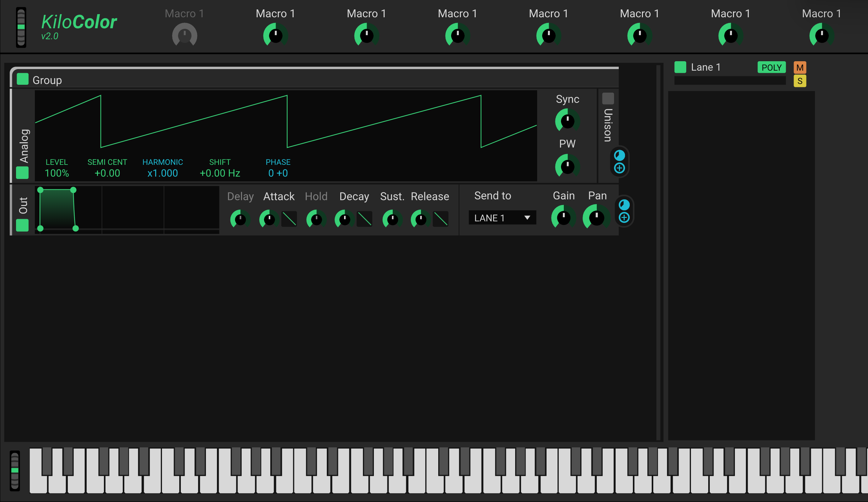Open the Send to LANE 1 dropdown
Viewport: 868px width, 502px height.
tap(502, 218)
